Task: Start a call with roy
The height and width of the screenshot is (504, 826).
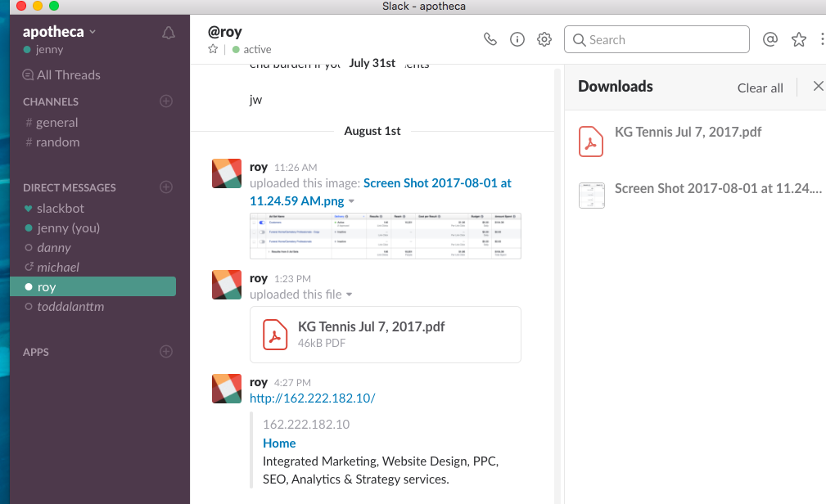Action: [490, 39]
